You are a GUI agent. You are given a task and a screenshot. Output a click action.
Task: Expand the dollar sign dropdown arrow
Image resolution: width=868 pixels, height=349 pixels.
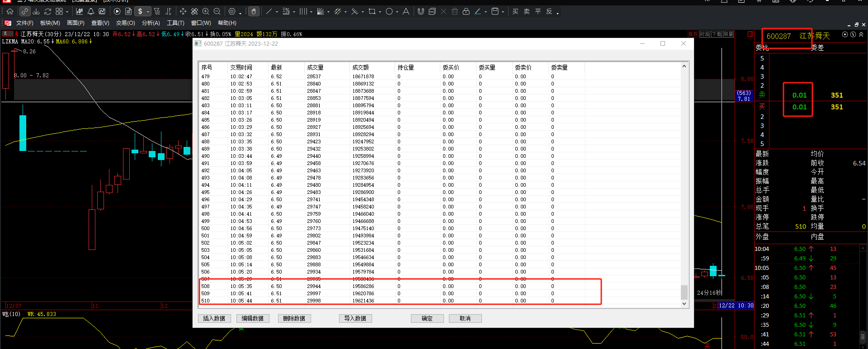pos(148,12)
